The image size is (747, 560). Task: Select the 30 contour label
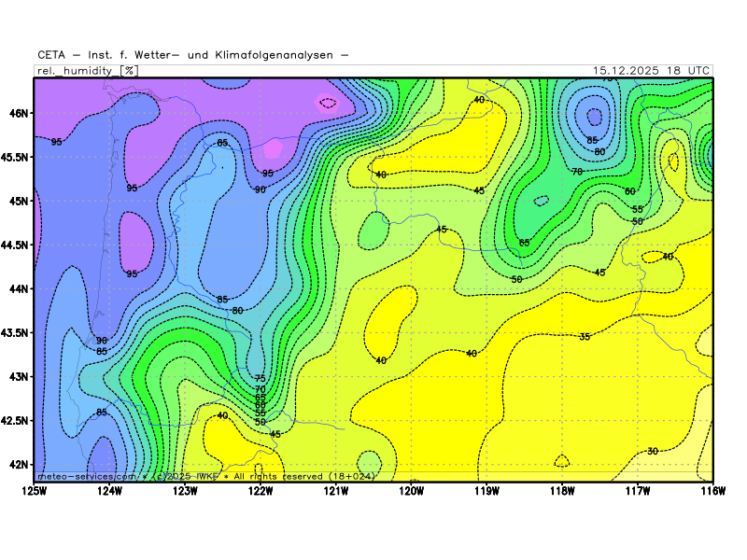coord(653,451)
